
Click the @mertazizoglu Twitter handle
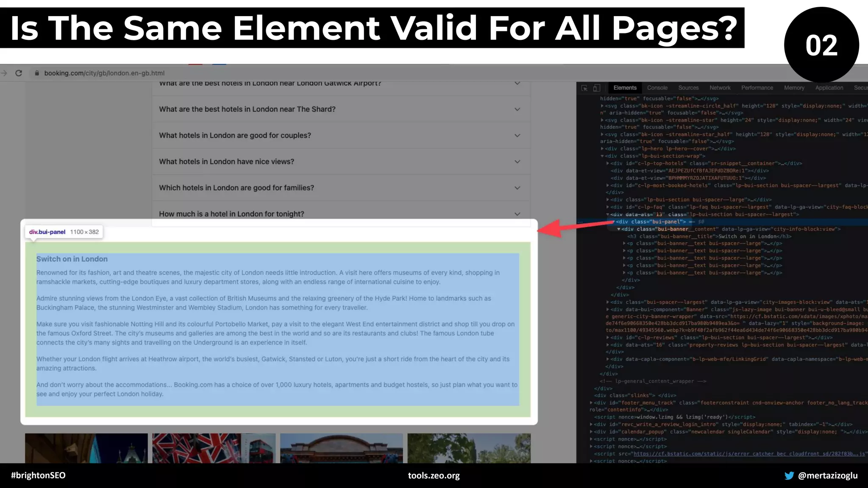(828, 476)
